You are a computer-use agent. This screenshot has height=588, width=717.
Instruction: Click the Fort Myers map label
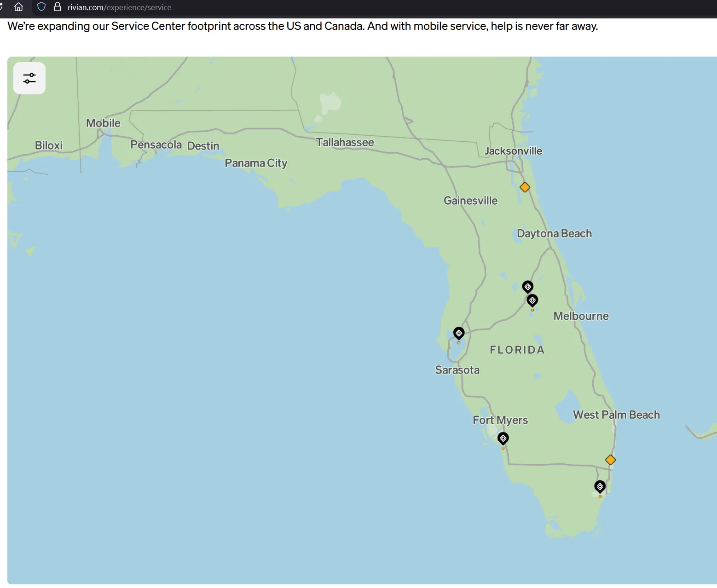(x=501, y=420)
